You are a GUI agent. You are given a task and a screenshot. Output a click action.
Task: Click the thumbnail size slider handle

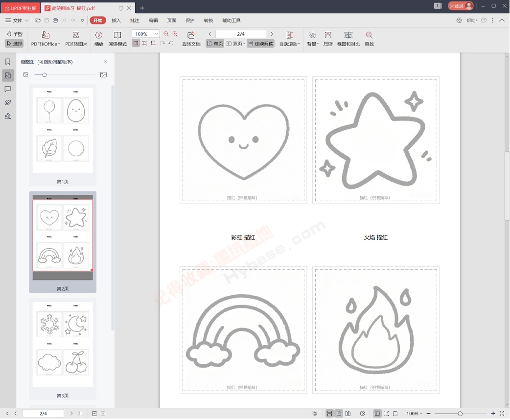[45, 75]
